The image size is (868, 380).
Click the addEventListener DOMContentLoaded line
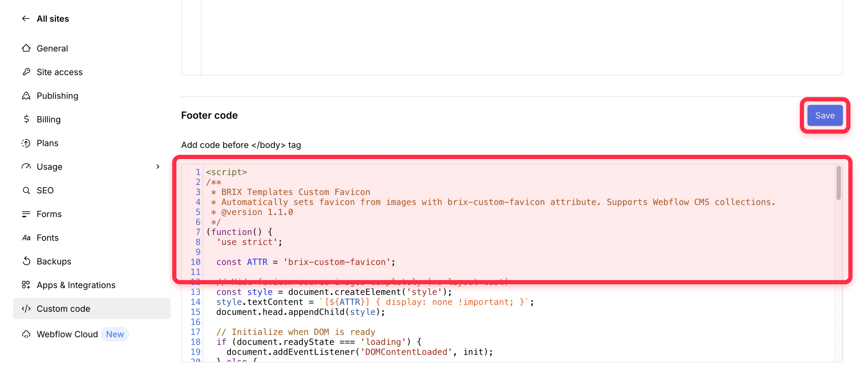click(x=360, y=352)
